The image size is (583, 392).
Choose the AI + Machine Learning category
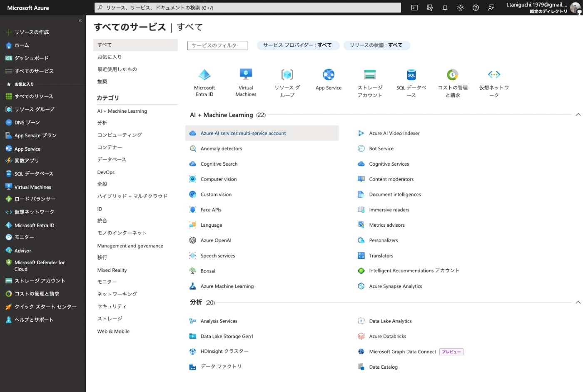click(122, 111)
